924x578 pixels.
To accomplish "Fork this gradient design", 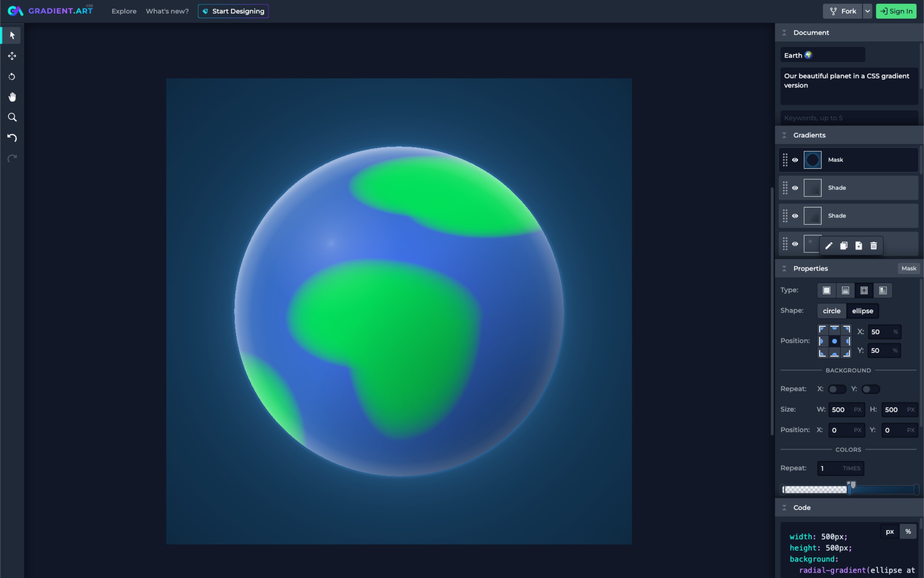I will coord(843,11).
